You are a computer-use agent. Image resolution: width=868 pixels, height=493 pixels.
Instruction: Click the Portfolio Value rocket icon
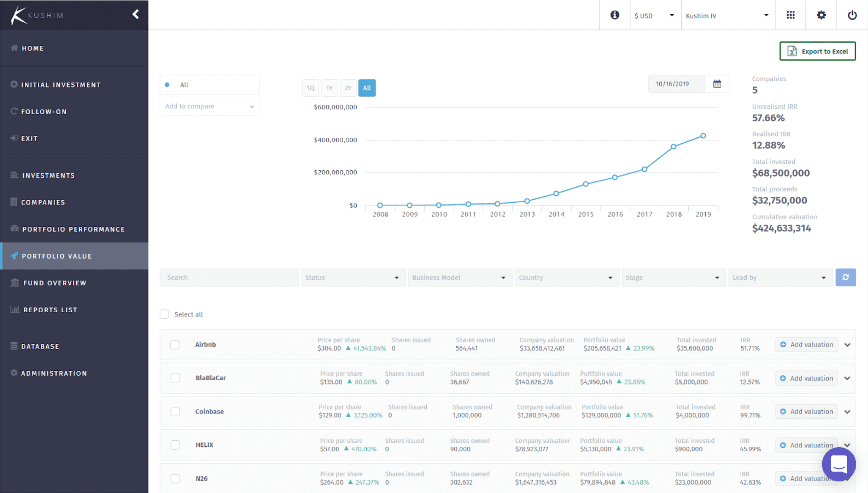14,256
